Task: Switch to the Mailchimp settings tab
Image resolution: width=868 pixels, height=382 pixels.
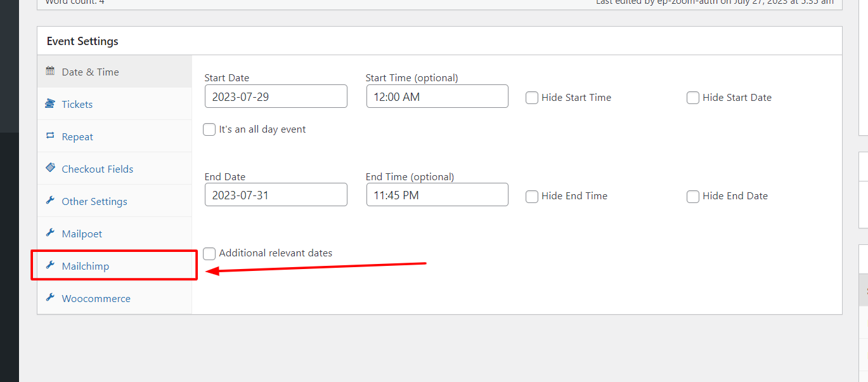Action: 86,266
